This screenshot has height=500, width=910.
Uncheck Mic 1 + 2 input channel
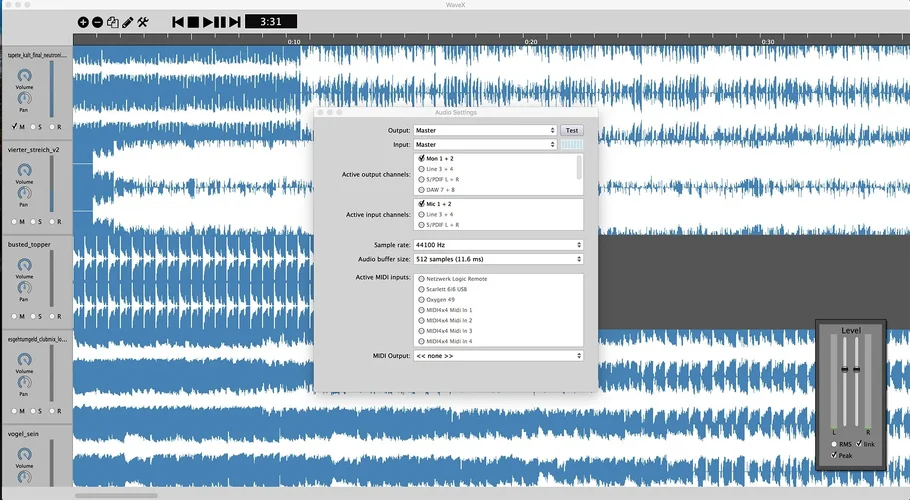(x=421, y=204)
